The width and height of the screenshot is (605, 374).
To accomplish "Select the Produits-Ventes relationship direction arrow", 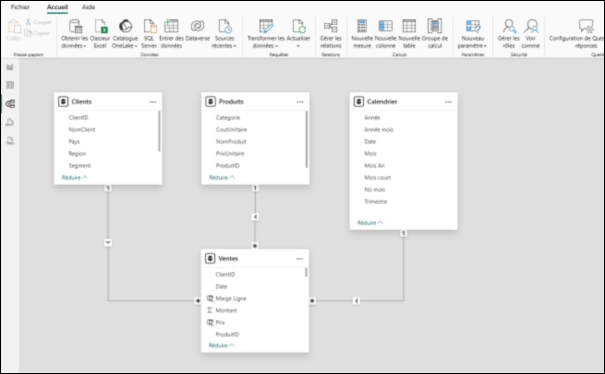I will point(255,217).
